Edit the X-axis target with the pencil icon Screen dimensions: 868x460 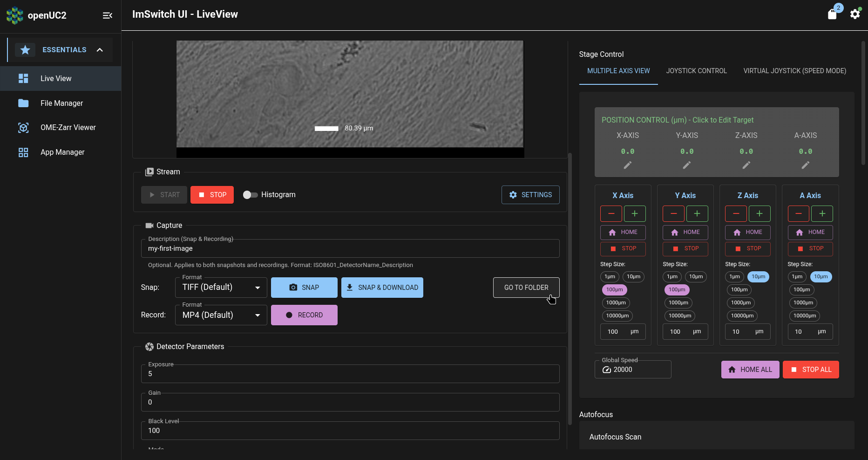pos(627,165)
